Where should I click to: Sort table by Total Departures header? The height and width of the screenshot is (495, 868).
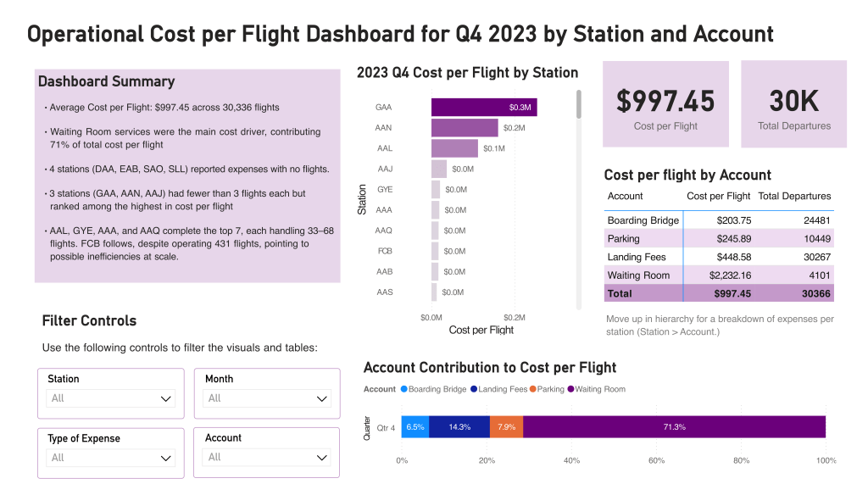click(x=794, y=196)
